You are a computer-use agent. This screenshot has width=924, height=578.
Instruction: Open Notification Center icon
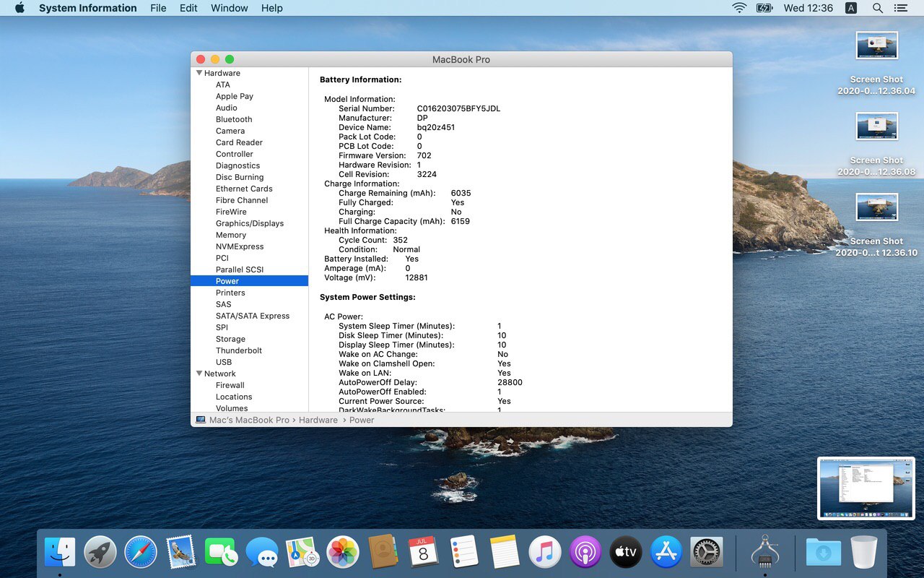tap(900, 8)
